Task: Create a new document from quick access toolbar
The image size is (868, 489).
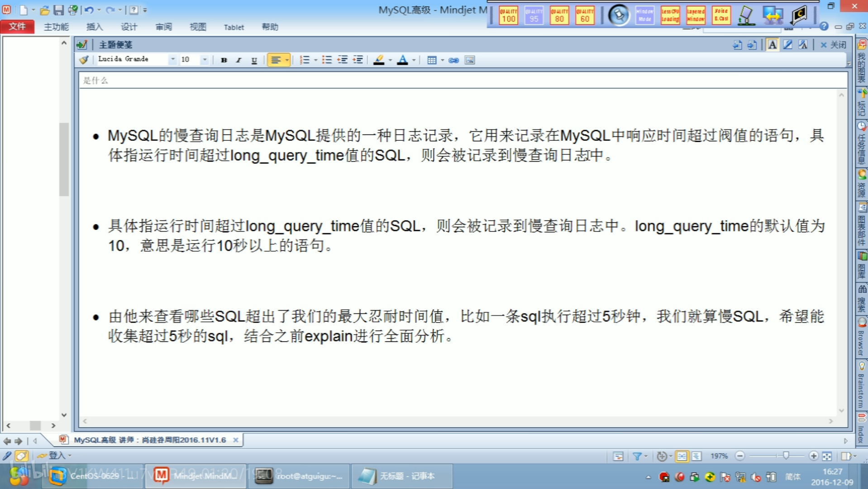Action: (23, 10)
